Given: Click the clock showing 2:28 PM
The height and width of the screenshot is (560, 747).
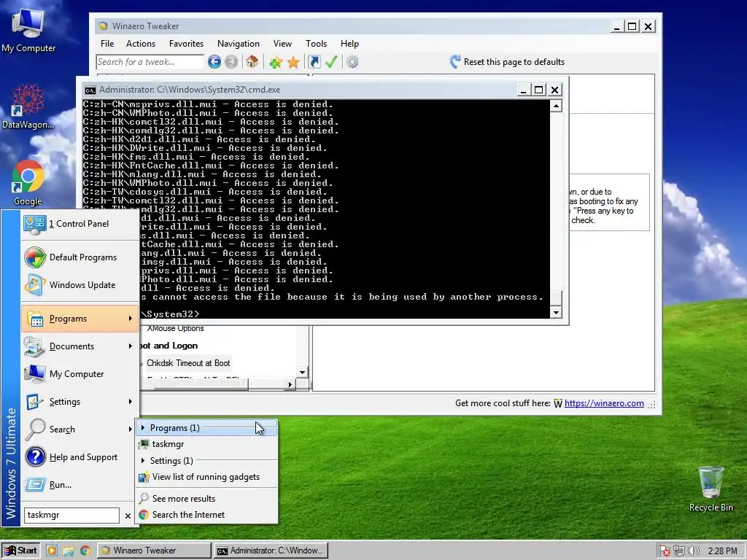Looking at the screenshot, I should pos(722,551).
